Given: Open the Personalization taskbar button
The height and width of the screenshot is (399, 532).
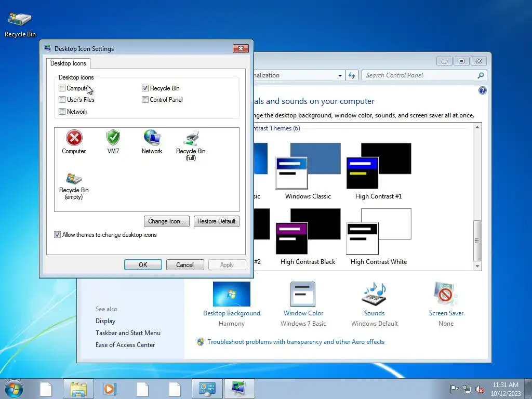Looking at the screenshot, I should pyautogui.click(x=239, y=389).
